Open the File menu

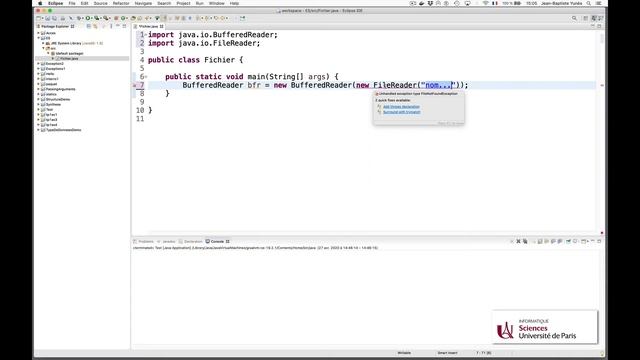(72, 3)
